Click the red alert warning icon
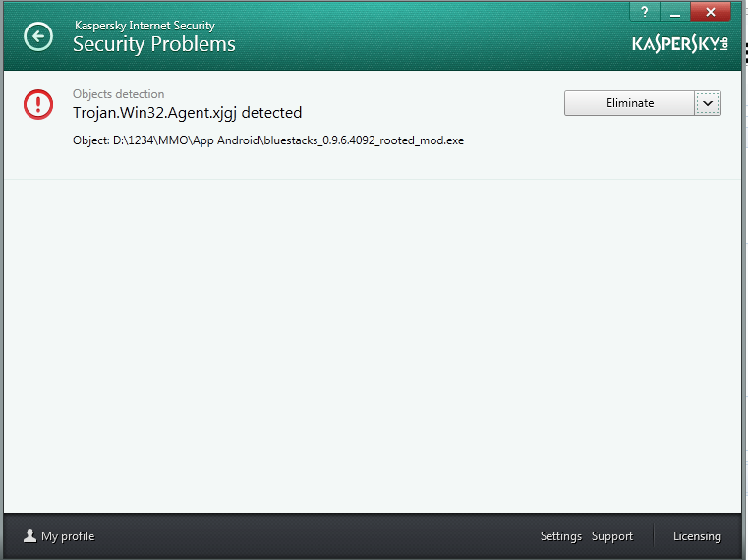The image size is (748, 560). (x=38, y=103)
